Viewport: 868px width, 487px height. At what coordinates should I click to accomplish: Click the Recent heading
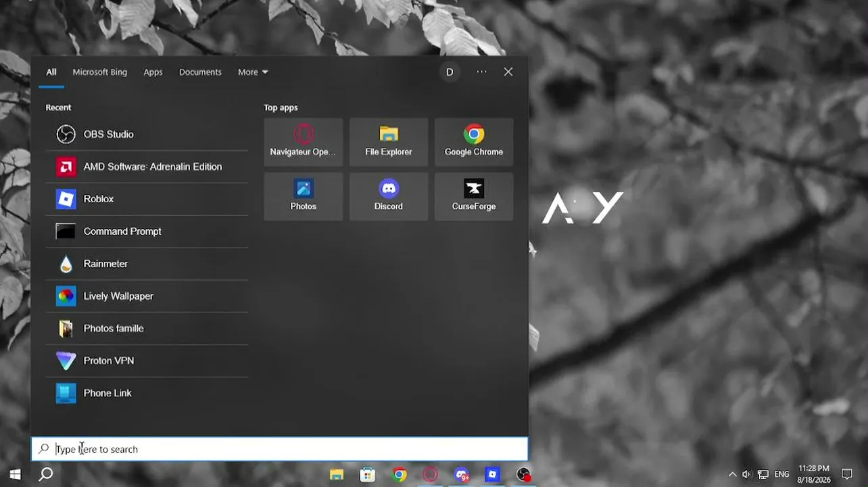[x=58, y=108]
